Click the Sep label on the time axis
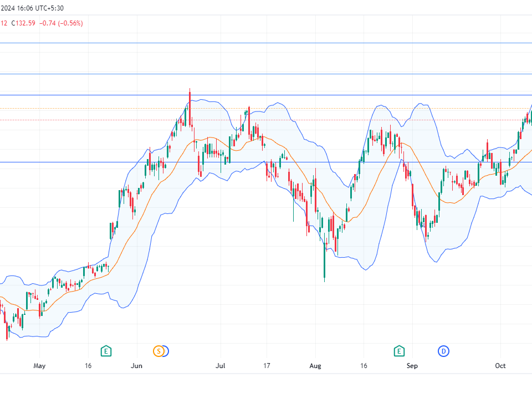This screenshot has height=393, width=532. tap(412, 365)
